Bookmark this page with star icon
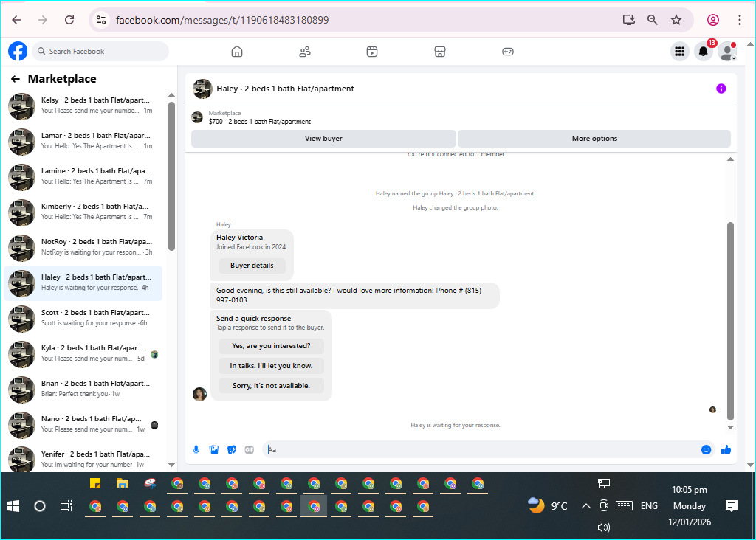Image resolution: width=756 pixels, height=540 pixels. pyautogui.click(x=676, y=20)
